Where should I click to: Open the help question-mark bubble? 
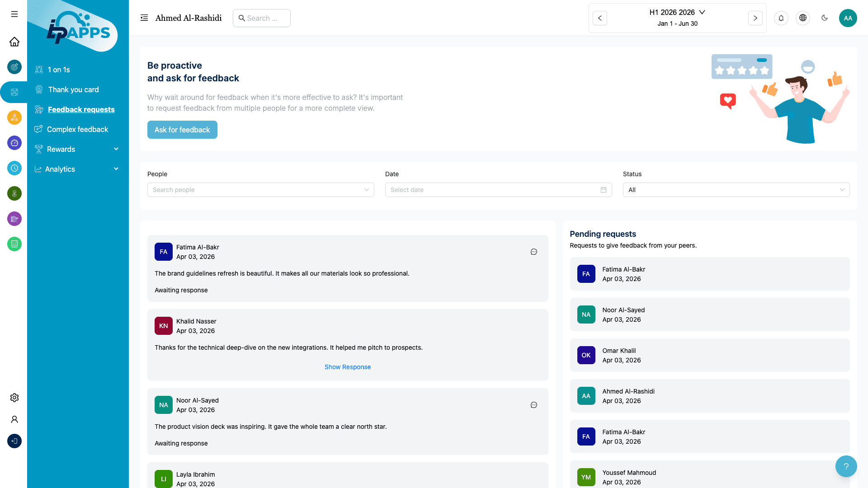tap(846, 466)
